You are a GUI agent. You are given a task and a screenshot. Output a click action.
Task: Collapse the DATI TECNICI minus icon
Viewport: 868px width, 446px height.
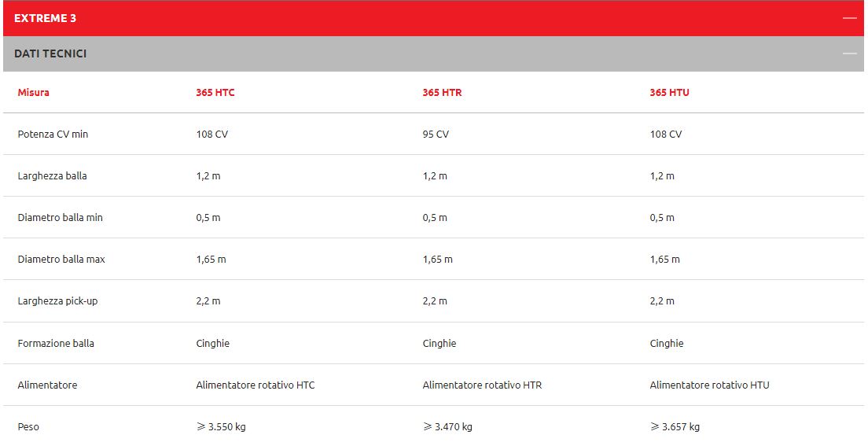pyautogui.click(x=849, y=53)
